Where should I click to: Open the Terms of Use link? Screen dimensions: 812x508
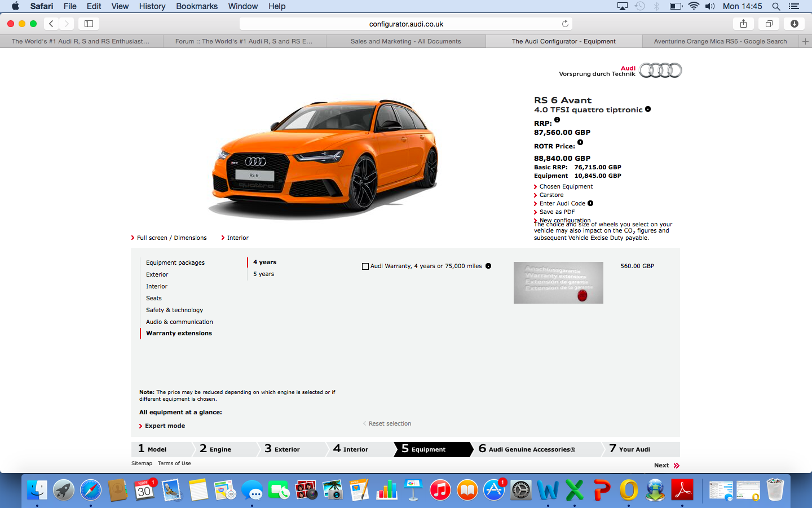point(174,463)
